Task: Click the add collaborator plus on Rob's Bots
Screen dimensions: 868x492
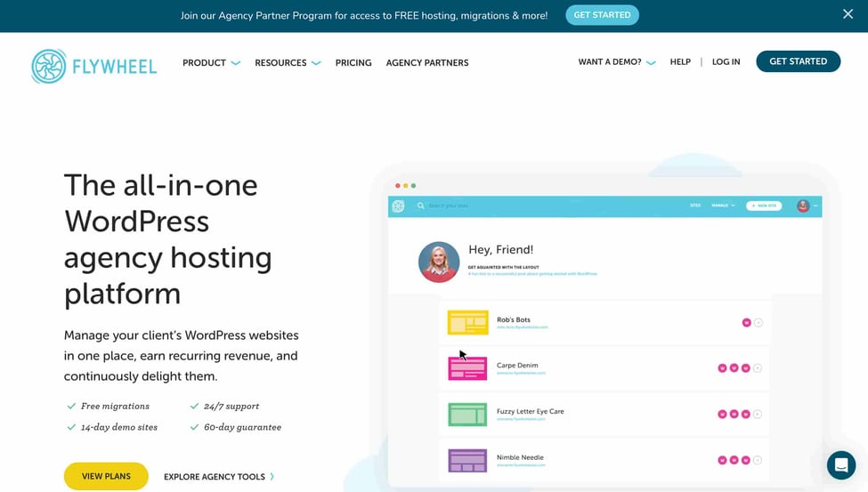Action: 758,323
